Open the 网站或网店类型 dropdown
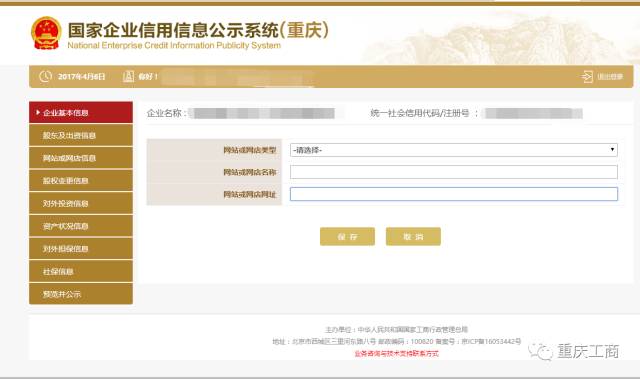This screenshot has width=640, height=379. pos(453,150)
